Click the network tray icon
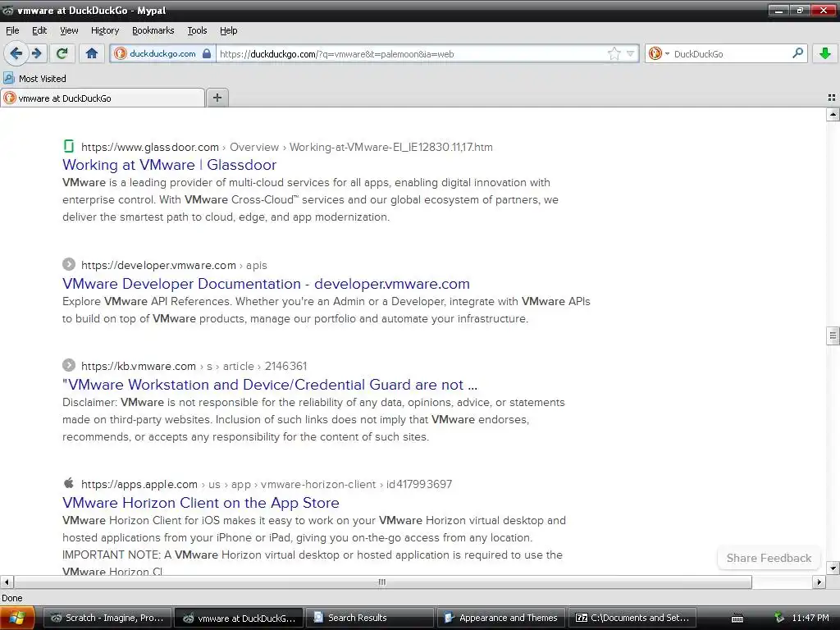The image size is (840, 630). 779,618
